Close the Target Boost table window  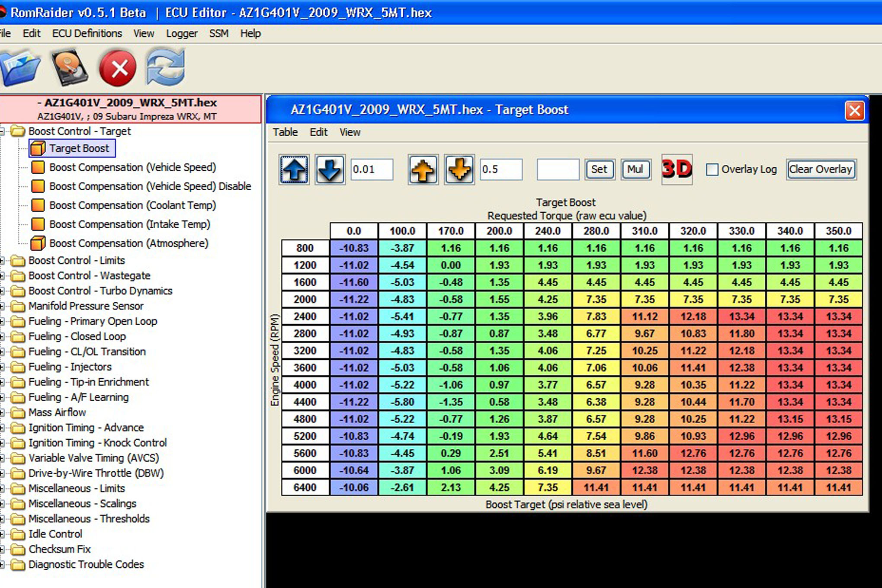(x=855, y=111)
